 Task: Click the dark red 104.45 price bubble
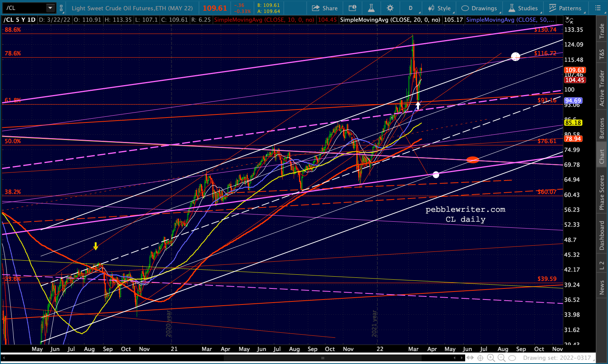pos(575,80)
